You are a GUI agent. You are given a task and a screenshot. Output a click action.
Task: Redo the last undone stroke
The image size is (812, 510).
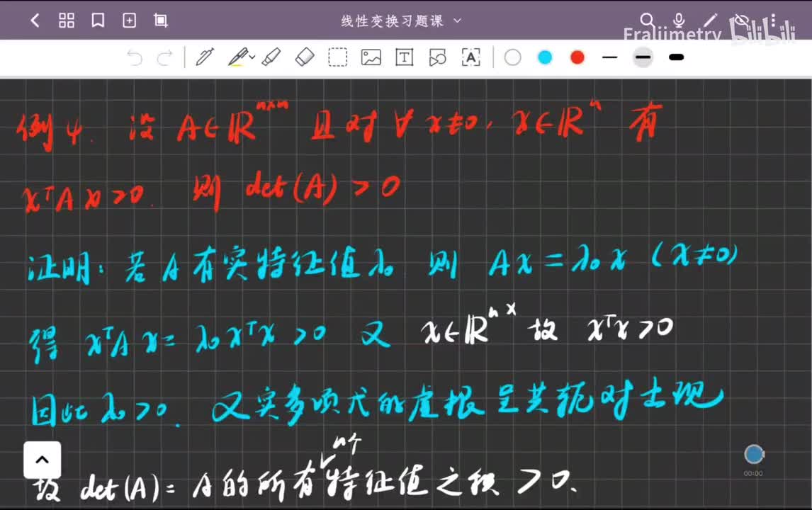point(164,57)
